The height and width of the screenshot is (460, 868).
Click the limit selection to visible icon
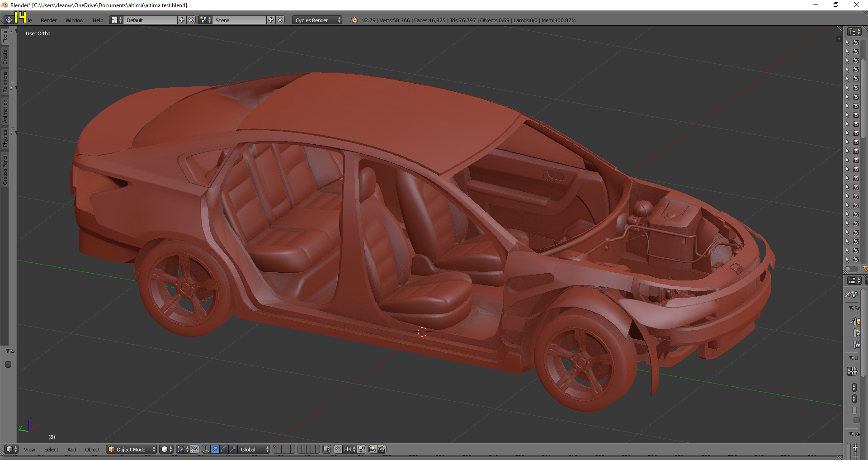(x=194, y=449)
